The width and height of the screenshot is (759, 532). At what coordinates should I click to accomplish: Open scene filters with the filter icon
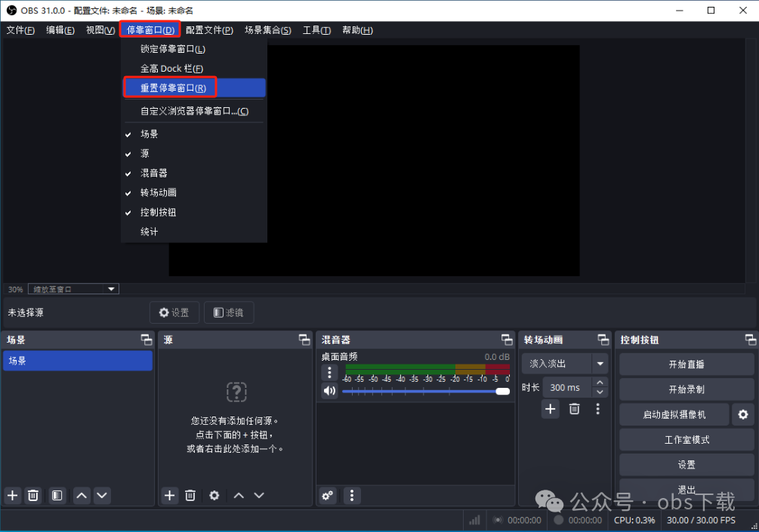pyautogui.click(x=56, y=496)
